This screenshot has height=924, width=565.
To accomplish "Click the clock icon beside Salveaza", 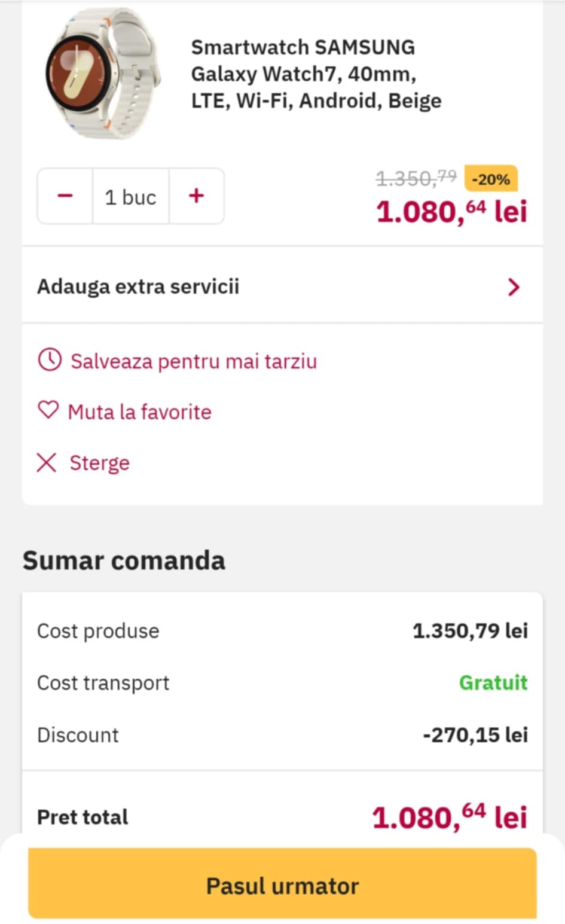I will point(50,361).
